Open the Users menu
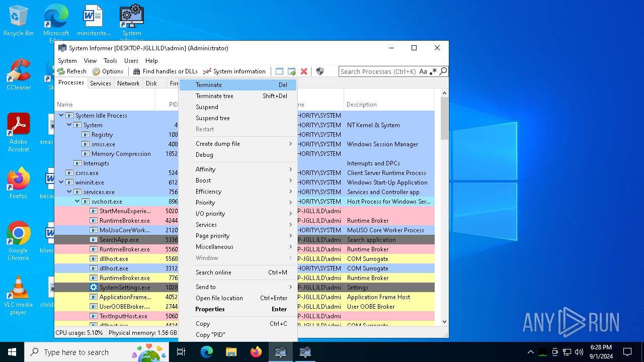The image size is (644, 362). click(x=131, y=60)
